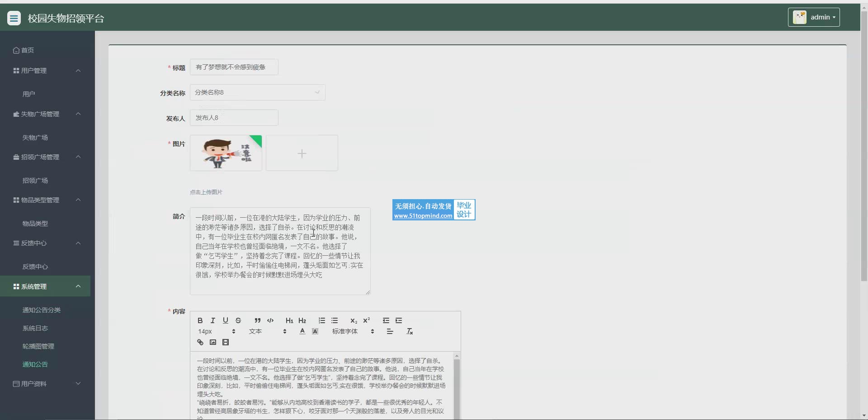Viewport: 868px width, 420px height.
Task: Open the 招领广场 submenu item
Action: tap(35, 181)
